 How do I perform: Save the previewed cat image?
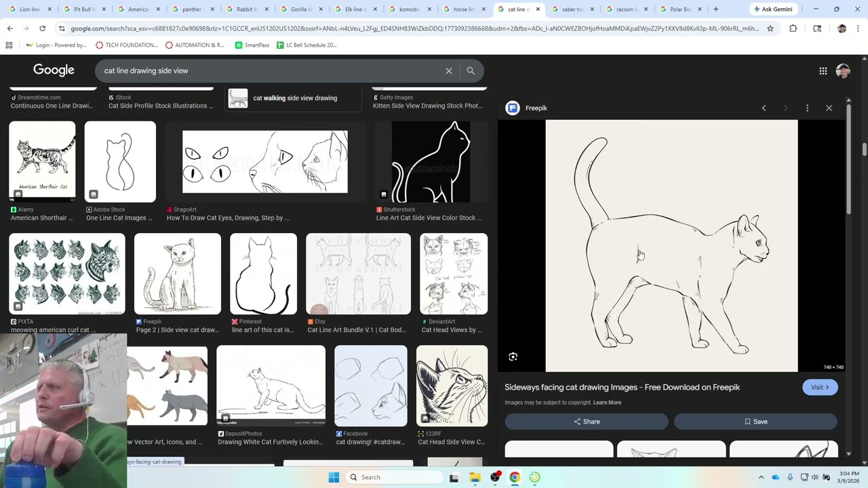(x=755, y=422)
